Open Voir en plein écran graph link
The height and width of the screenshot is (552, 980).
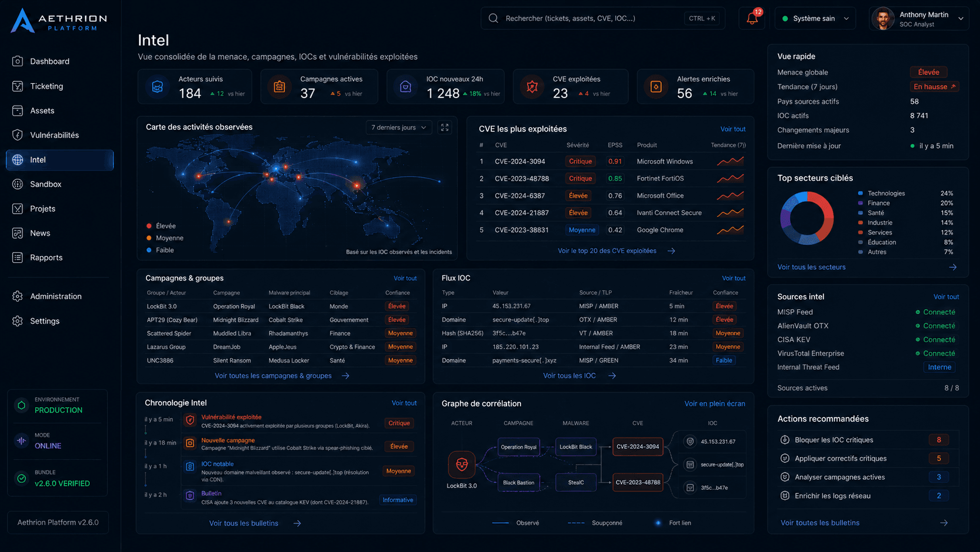pyautogui.click(x=714, y=404)
